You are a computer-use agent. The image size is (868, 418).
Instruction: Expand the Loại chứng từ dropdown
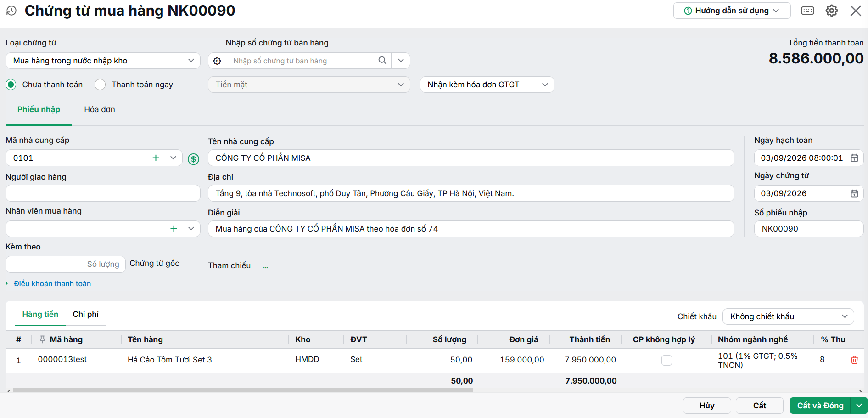103,61
